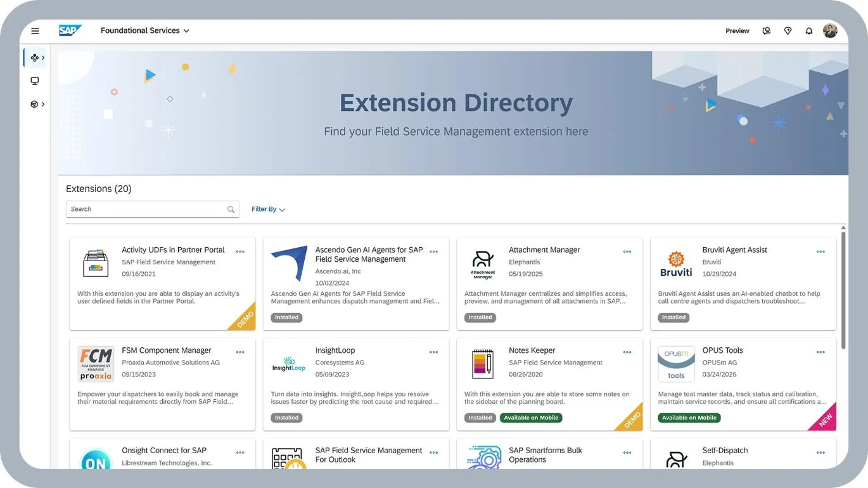This screenshot has height=488, width=868.
Task: Open Bruviti Agent Assist title
Action: pyautogui.click(x=734, y=250)
